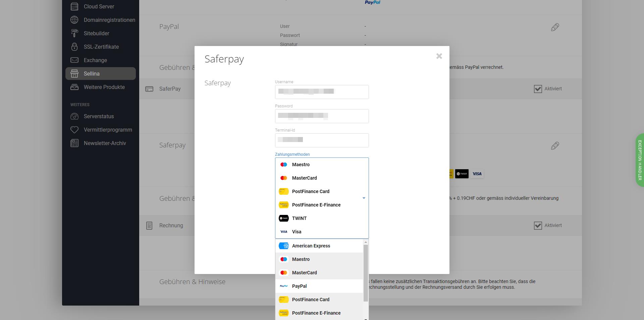This screenshot has width=644, height=320.
Task: Click the dropdown list scroll-up arrow
Action: coord(366,242)
